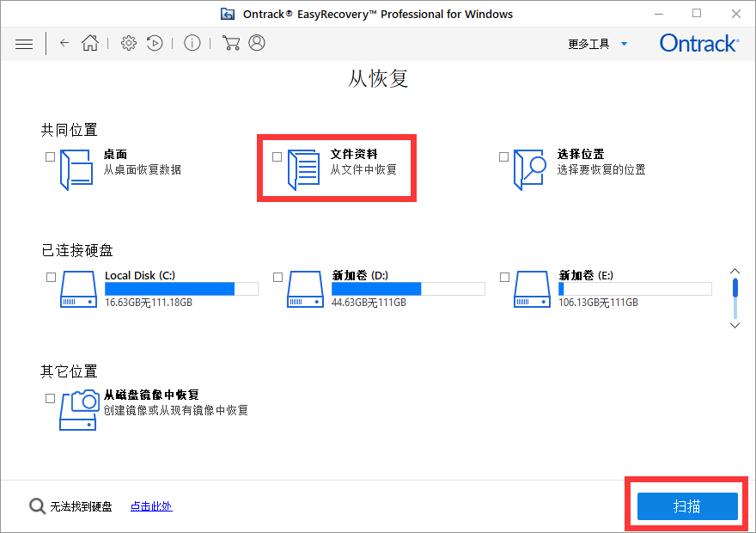The image size is (756, 533).
Task: Click the 点击此处 link
Action: [151, 506]
